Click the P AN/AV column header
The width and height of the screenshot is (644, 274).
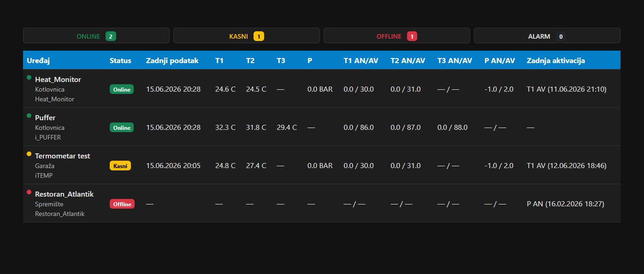(x=500, y=60)
